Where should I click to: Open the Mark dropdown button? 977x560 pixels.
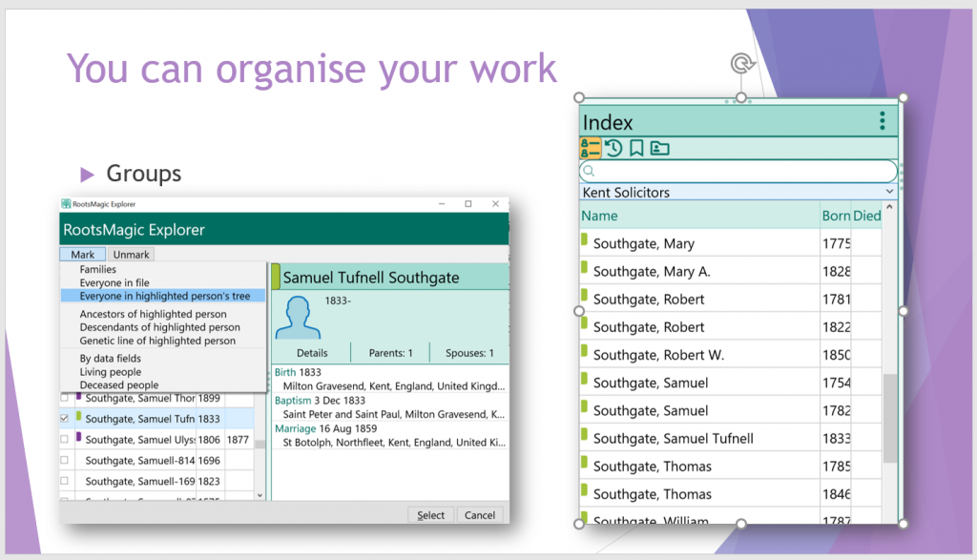[83, 255]
